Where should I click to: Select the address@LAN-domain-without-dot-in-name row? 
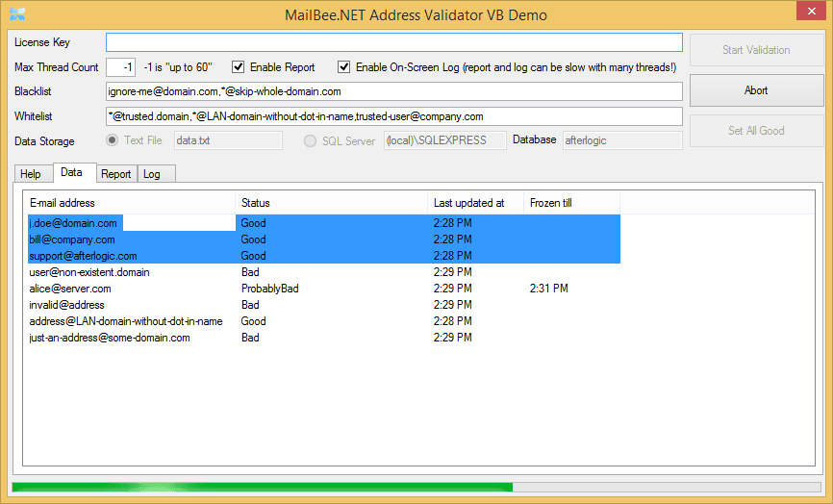(324, 321)
